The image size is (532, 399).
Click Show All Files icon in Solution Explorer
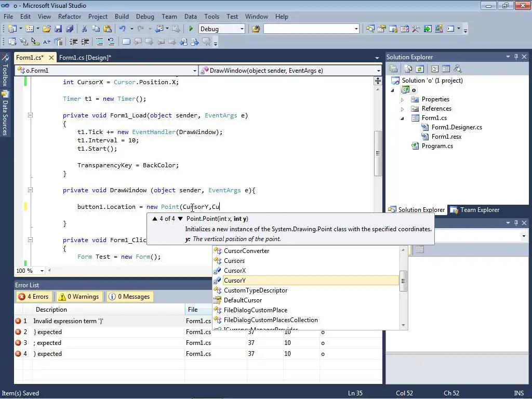coord(408,69)
